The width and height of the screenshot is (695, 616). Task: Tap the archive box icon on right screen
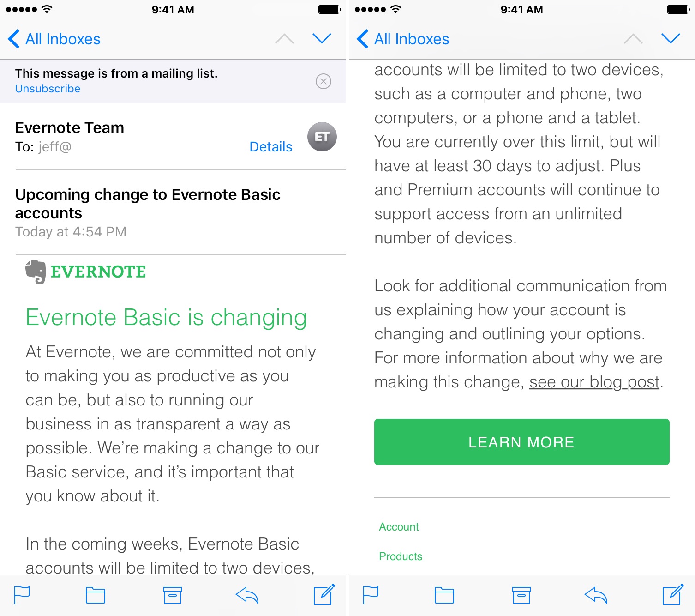(521, 595)
